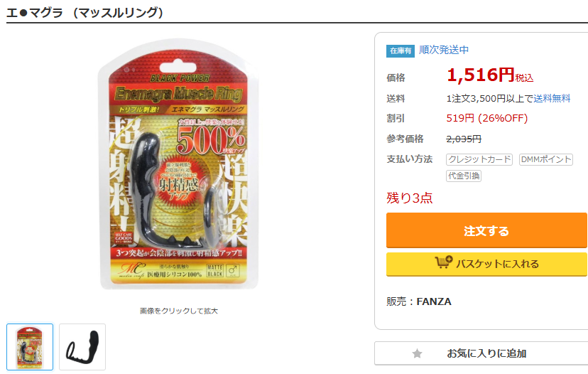Add to favorites via お気に入りに追加
Screen dimensions: 588x374
[x=481, y=353]
